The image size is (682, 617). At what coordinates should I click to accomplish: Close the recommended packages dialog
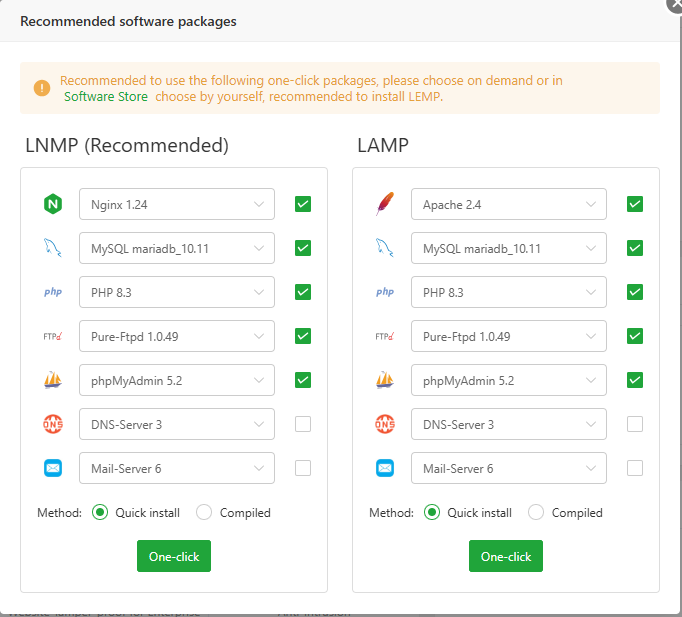(x=675, y=3)
